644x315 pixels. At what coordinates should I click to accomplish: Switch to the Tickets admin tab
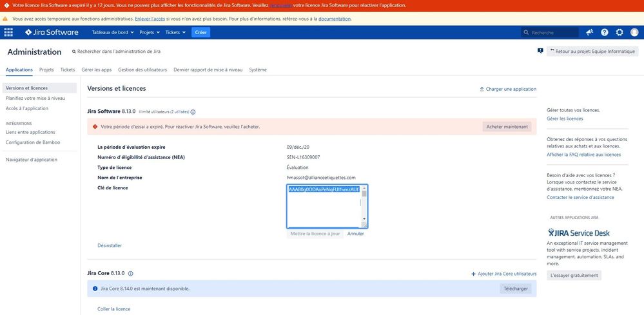click(68, 70)
